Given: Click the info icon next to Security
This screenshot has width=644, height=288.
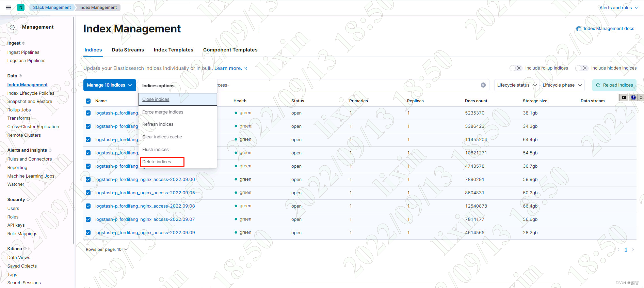Looking at the screenshot, I should pos(28,200).
